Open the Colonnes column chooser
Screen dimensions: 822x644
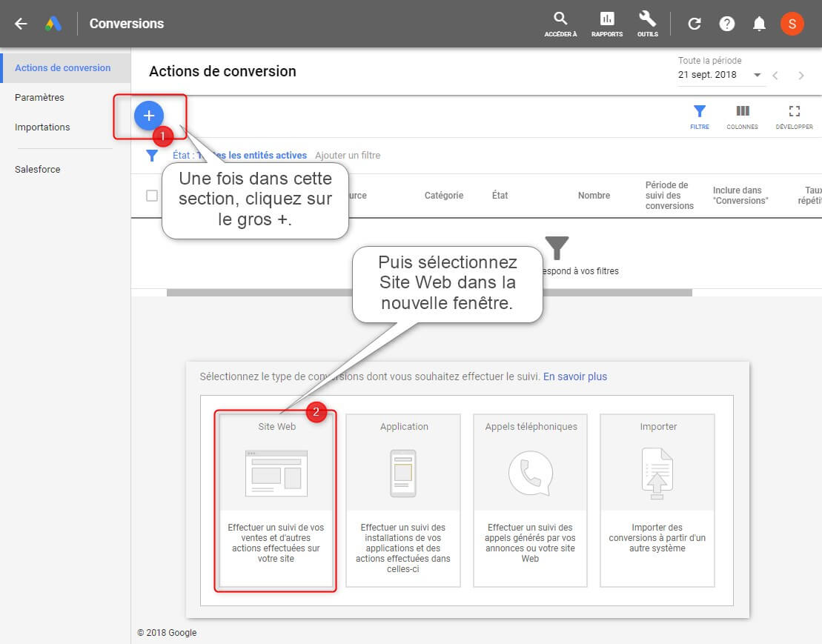pyautogui.click(x=742, y=117)
